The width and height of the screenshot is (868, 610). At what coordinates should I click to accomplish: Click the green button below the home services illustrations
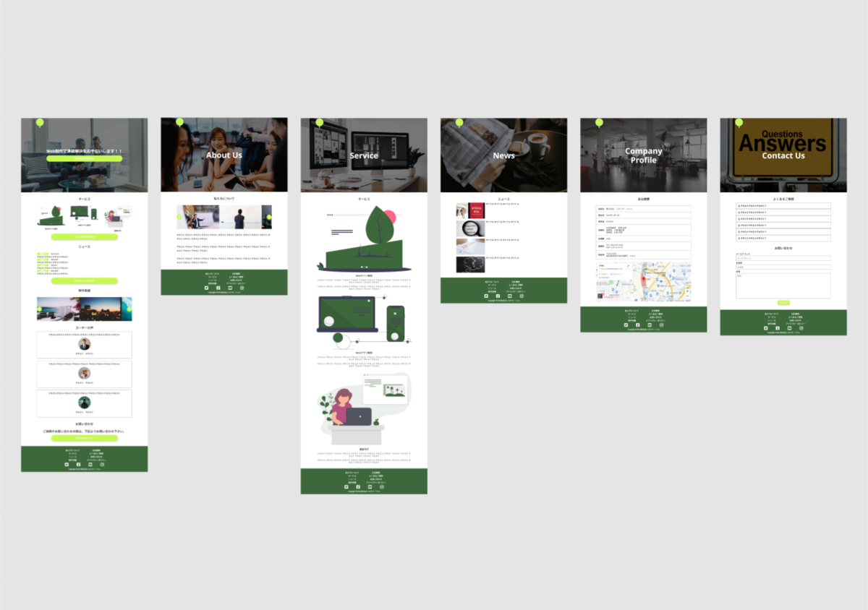point(84,236)
